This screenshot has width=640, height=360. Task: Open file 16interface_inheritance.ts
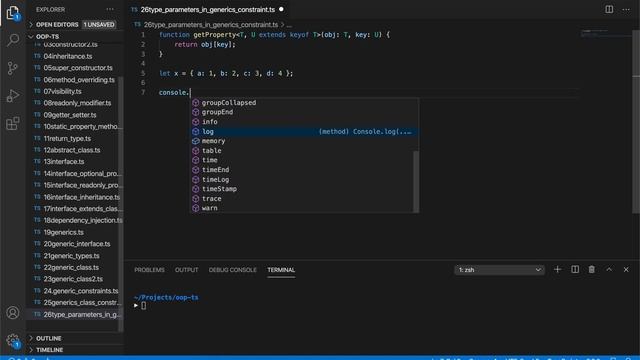click(82, 197)
